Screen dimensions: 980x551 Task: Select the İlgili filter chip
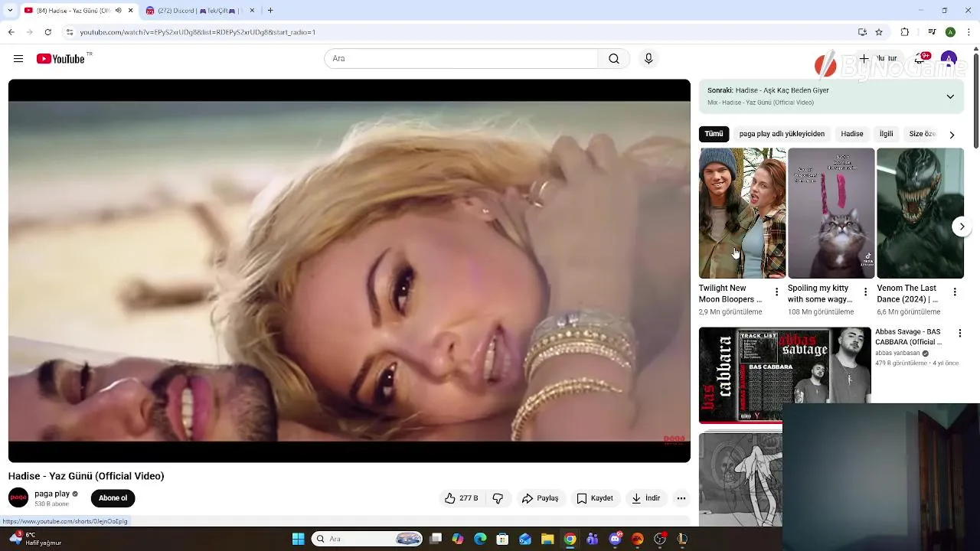[x=886, y=134]
